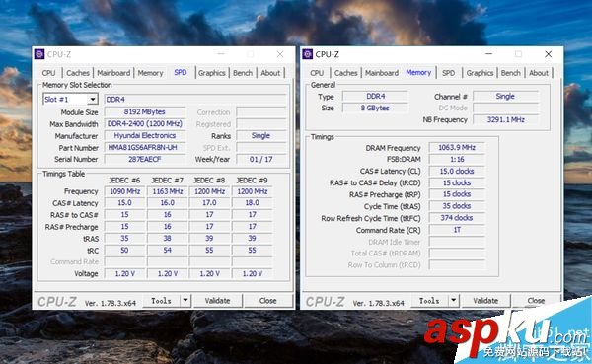Open the Caches tab in right CPU-Z window
Viewport: 592px width, 364px height.
pyautogui.click(x=346, y=73)
